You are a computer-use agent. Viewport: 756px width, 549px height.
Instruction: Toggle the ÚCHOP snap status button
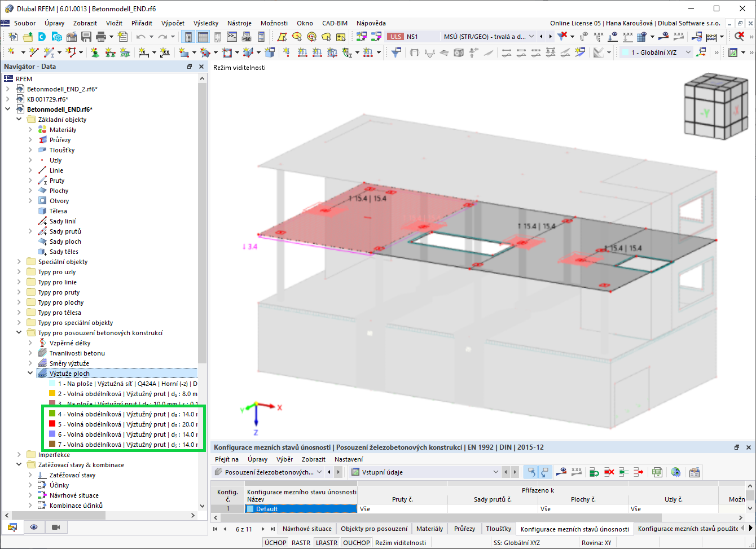[x=275, y=543]
